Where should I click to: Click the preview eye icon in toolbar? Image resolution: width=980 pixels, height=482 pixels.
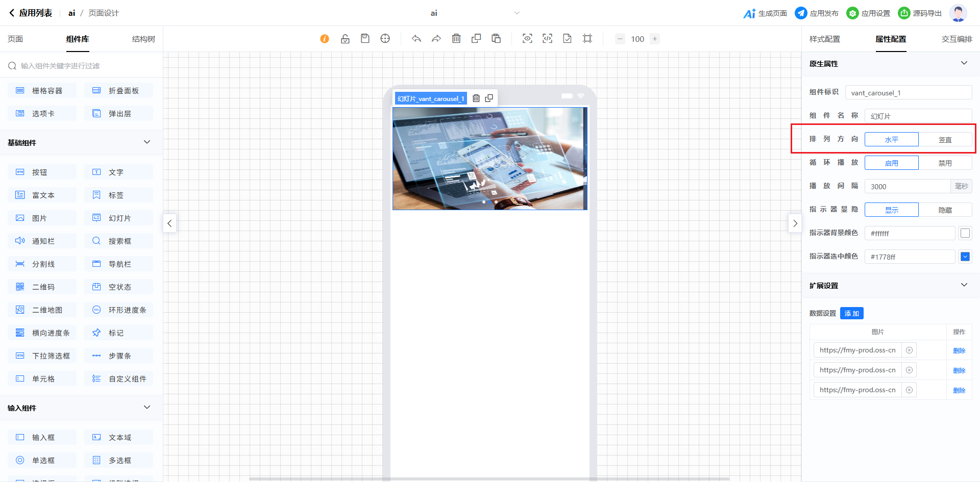click(527, 39)
